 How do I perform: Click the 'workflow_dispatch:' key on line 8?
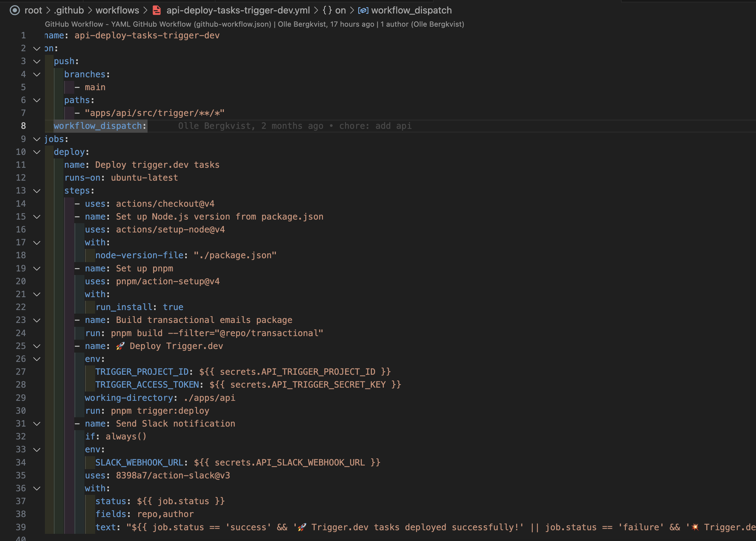[100, 126]
